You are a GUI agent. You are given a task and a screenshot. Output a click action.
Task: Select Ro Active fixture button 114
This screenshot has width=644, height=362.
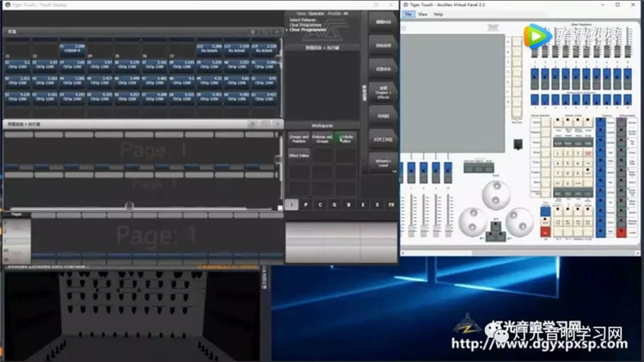pos(265,49)
